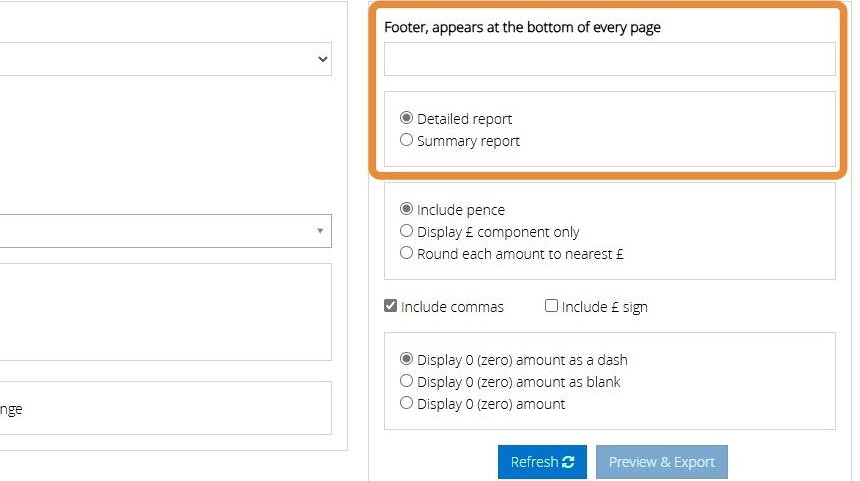The image size is (860, 481).
Task: Choose the Summary report radio button
Action: point(407,140)
